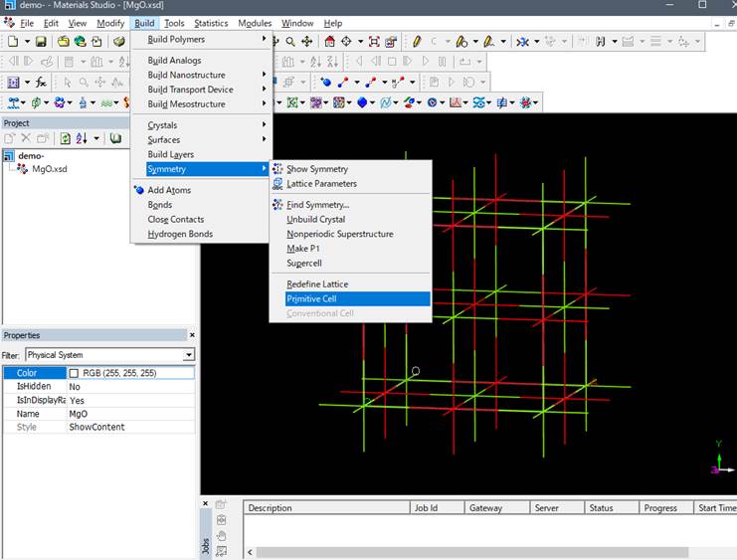Open the Sketch Fragment dropdown arrow
Viewport: 737px width, 560px height.
pos(503,42)
